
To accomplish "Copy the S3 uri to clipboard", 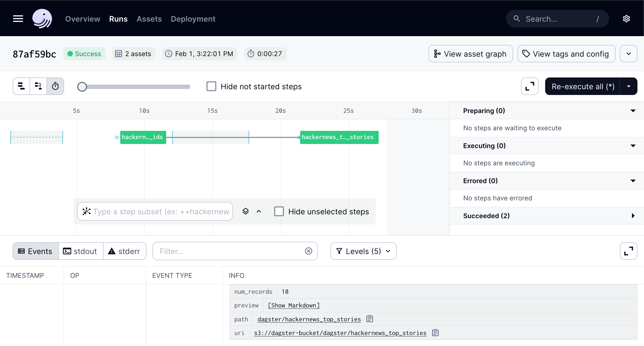I will tap(435, 333).
